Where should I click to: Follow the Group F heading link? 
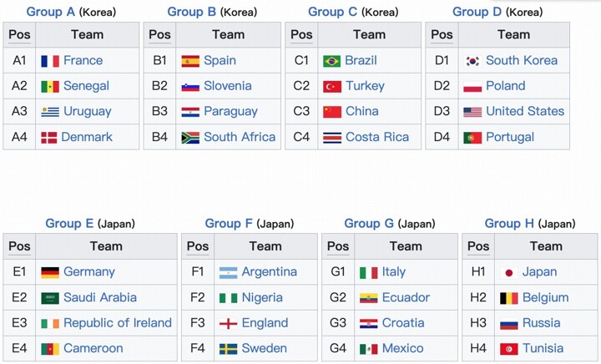click(x=229, y=223)
